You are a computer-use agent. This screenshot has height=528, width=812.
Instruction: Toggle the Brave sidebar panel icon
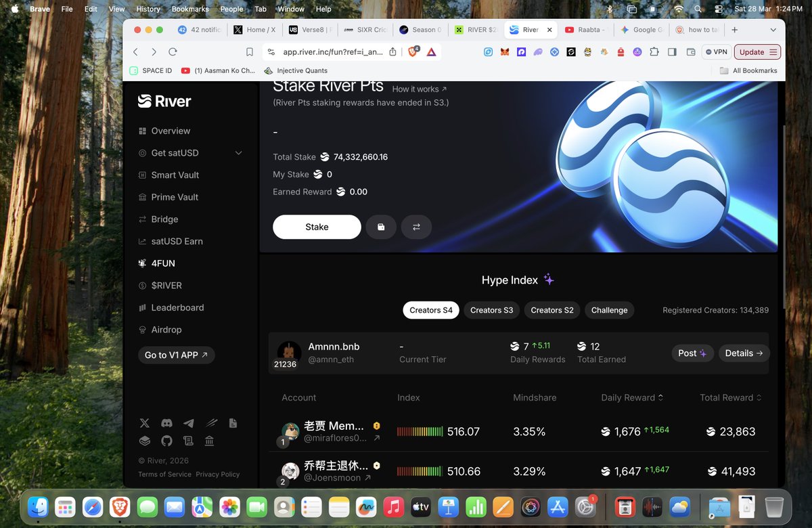pos(672,52)
